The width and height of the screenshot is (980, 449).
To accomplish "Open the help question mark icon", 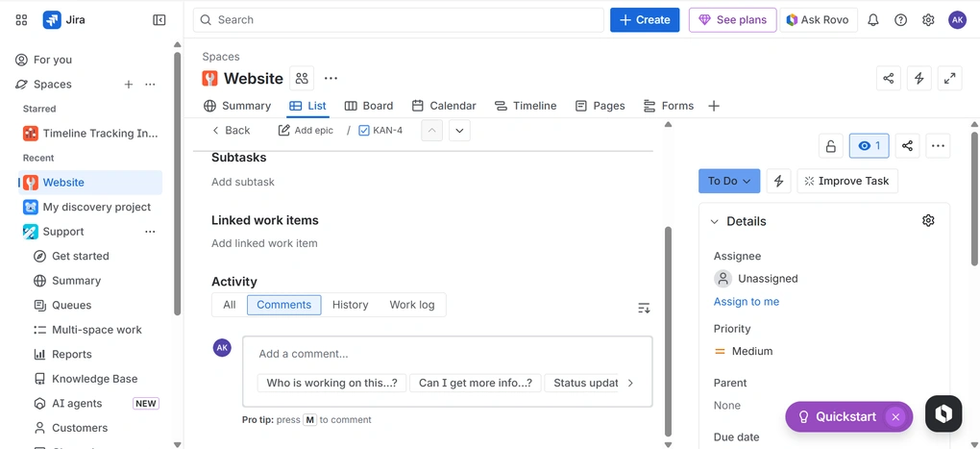I will point(900,20).
